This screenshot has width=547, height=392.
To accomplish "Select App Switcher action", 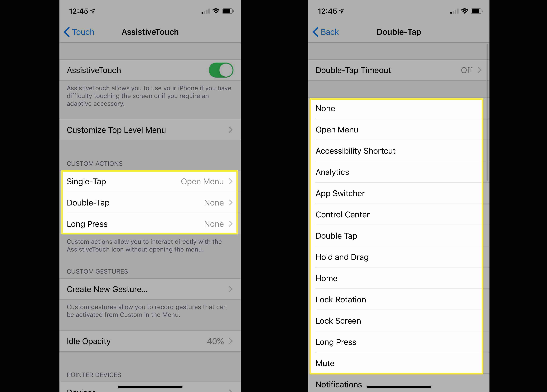I will tap(340, 193).
